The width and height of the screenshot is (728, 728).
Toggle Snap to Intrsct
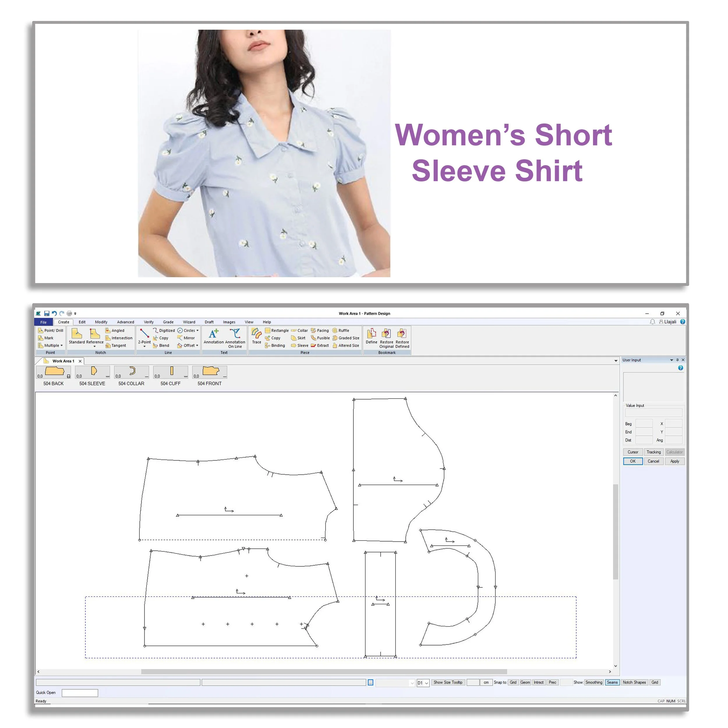point(538,682)
